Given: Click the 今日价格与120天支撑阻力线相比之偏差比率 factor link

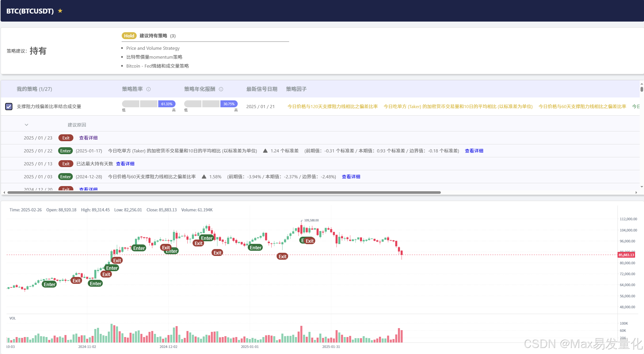Looking at the screenshot, I should coord(332,106).
